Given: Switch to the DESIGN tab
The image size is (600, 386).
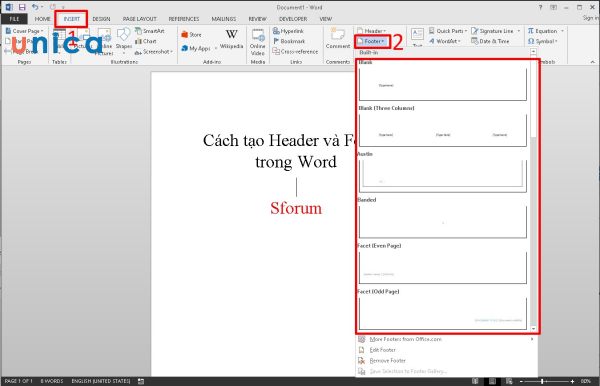Looking at the screenshot, I should tap(101, 19).
